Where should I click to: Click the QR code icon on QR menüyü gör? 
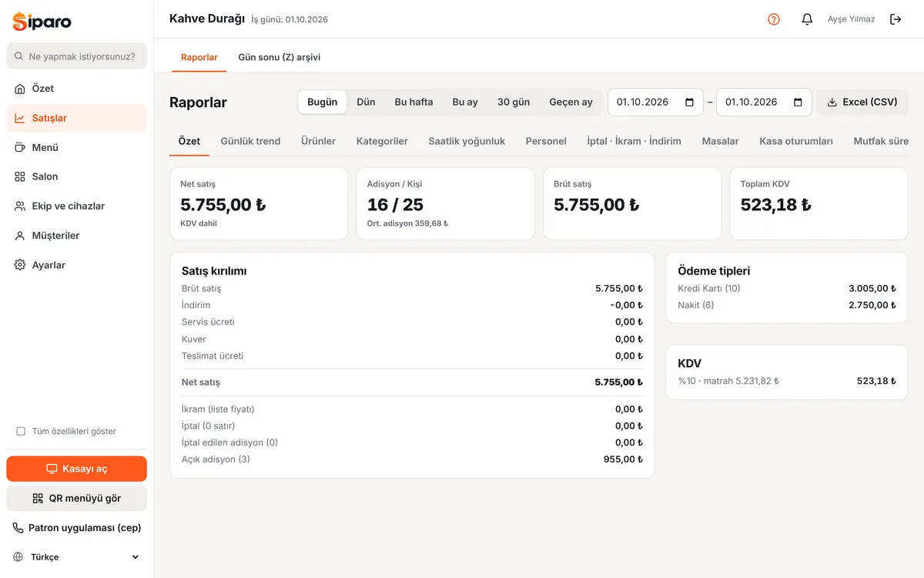(x=38, y=499)
